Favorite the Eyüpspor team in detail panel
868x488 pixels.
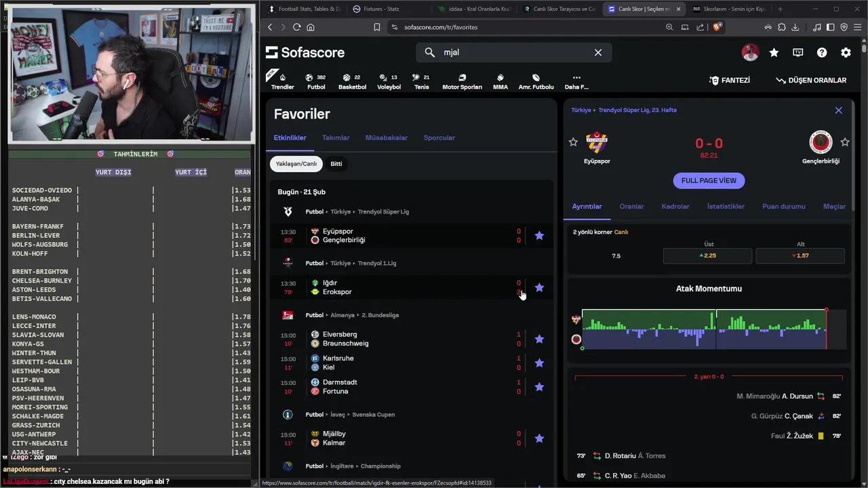(x=573, y=142)
